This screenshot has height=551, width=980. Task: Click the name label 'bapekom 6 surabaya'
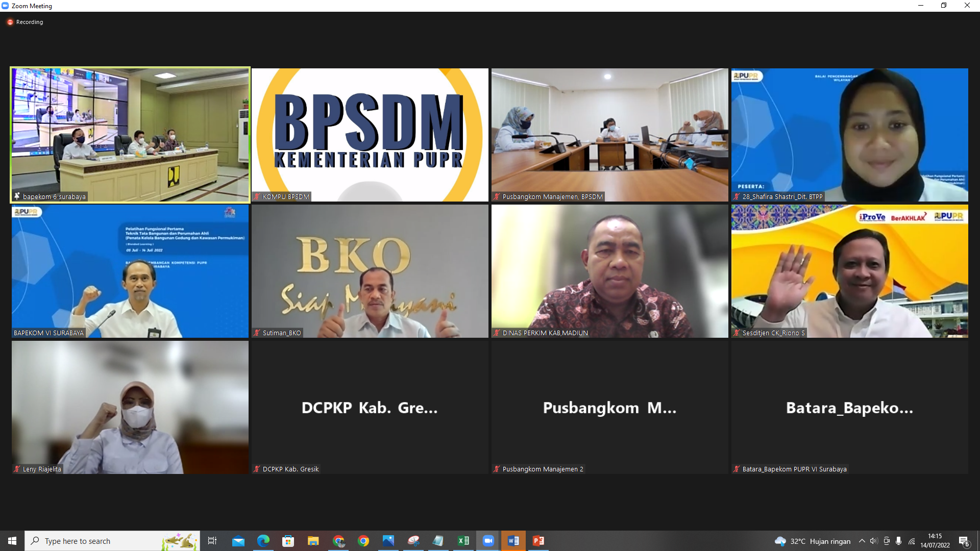(54, 196)
